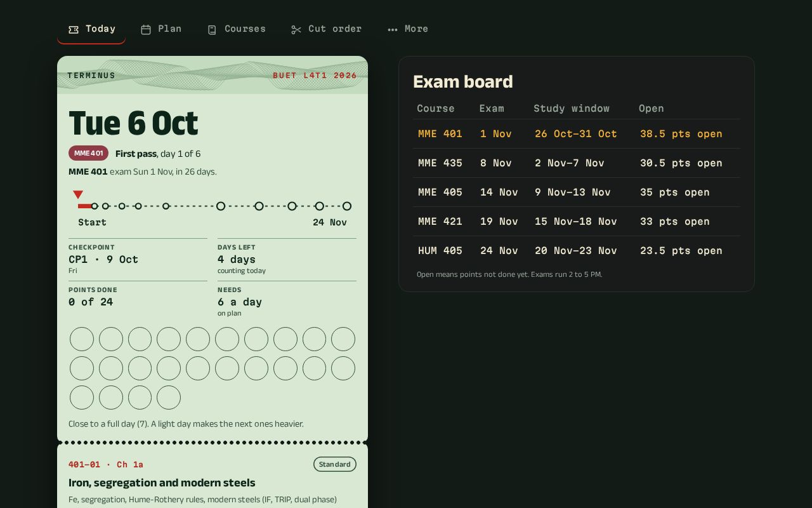This screenshot has width=812, height=508.
Task: Click the red Start marker on timeline
Action: pos(78,195)
